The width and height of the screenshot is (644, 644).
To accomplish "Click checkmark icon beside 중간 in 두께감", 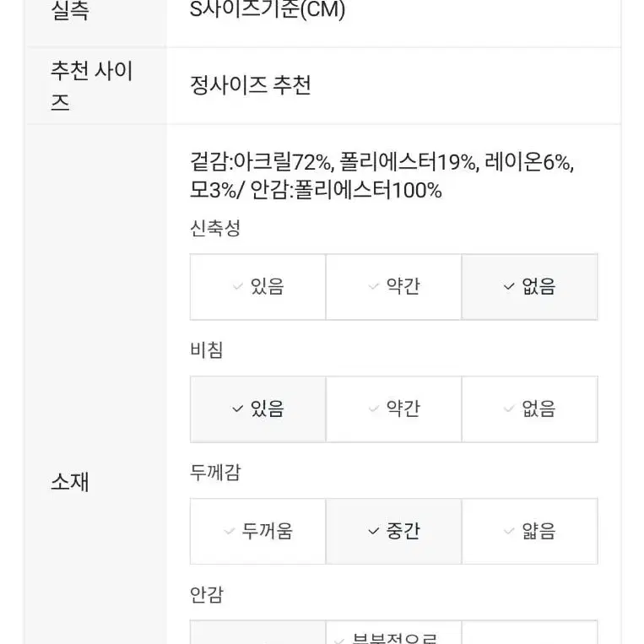I will click(x=373, y=531).
